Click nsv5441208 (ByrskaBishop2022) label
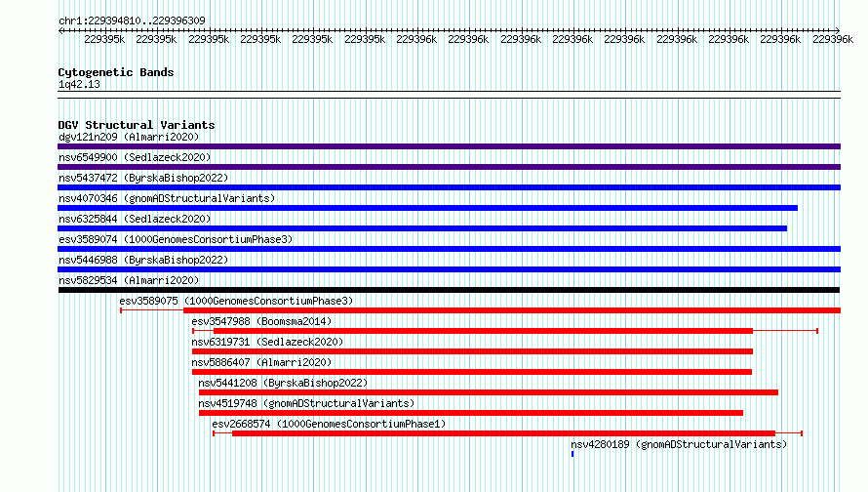Viewport: 868px width, 492px height. click(x=283, y=383)
